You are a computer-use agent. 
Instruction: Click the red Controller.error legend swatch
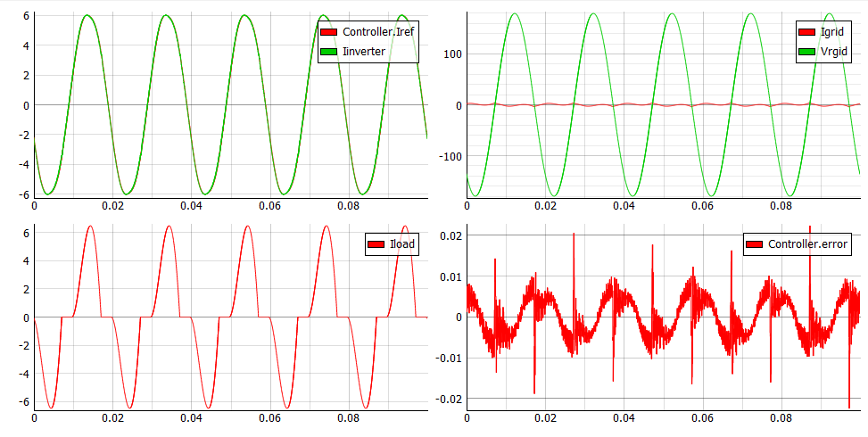754,244
